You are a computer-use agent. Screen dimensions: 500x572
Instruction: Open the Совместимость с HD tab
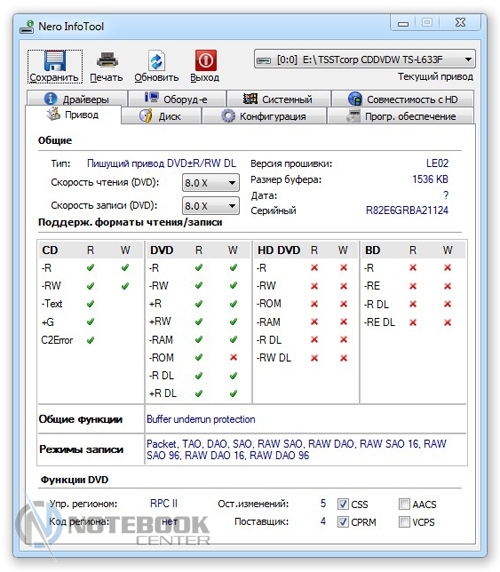(x=403, y=99)
